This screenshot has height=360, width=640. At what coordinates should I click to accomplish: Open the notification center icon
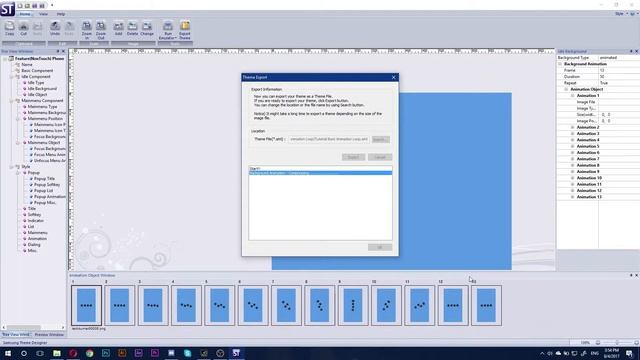pyautogui.click(x=629, y=353)
